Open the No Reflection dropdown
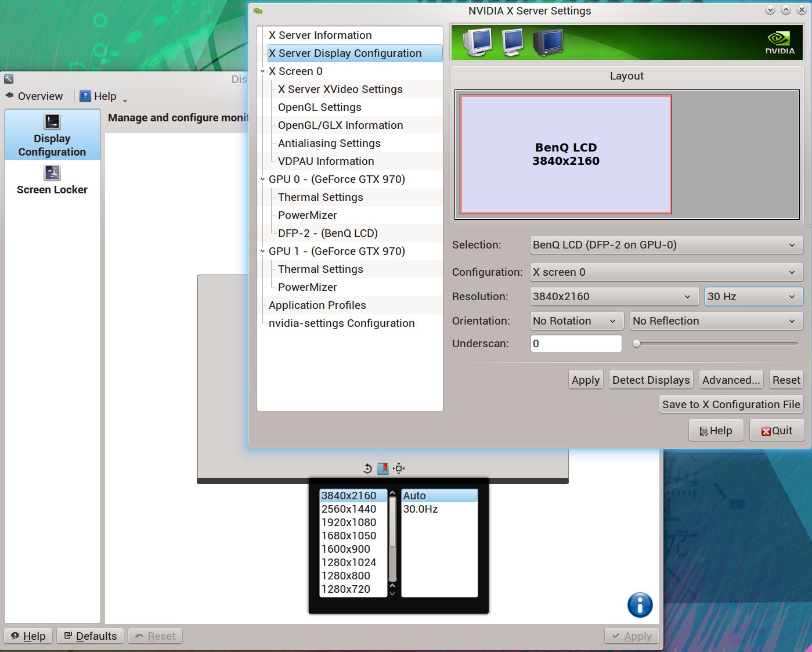This screenshot has height=652, width=812. (717, 321)
